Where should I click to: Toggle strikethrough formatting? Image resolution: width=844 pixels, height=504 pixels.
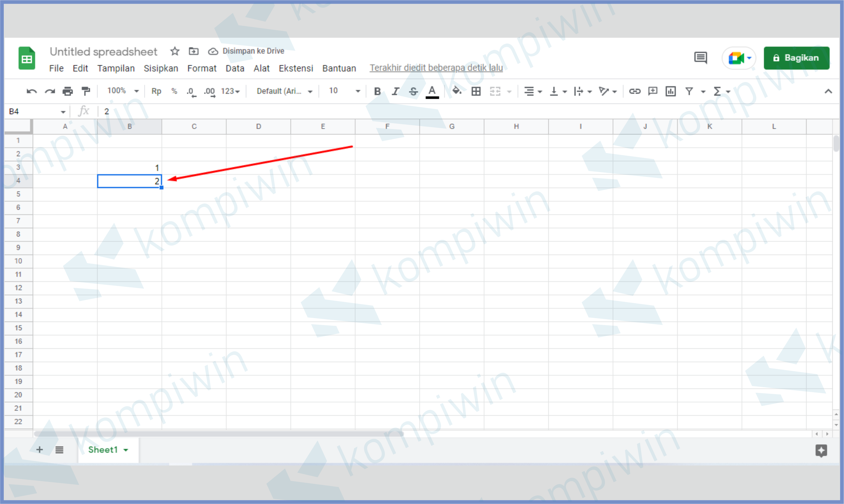click(413, 91)
